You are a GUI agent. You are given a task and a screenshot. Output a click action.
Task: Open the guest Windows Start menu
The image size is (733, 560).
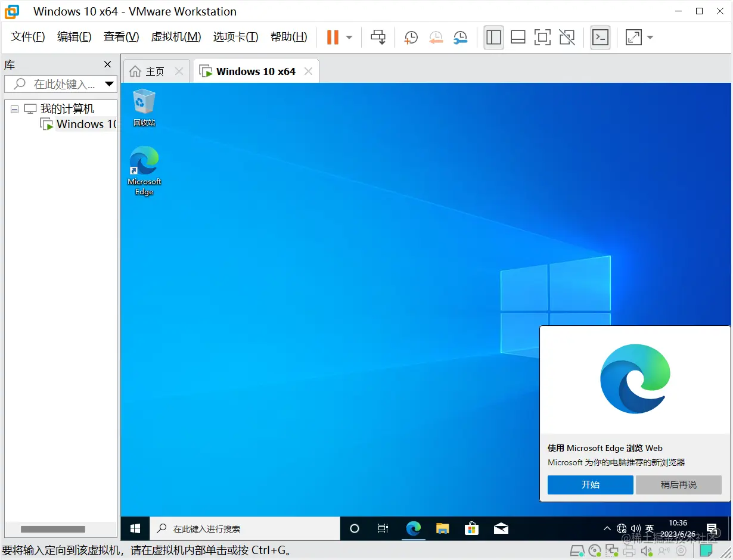pyautogui.click(x=135, y=528)
